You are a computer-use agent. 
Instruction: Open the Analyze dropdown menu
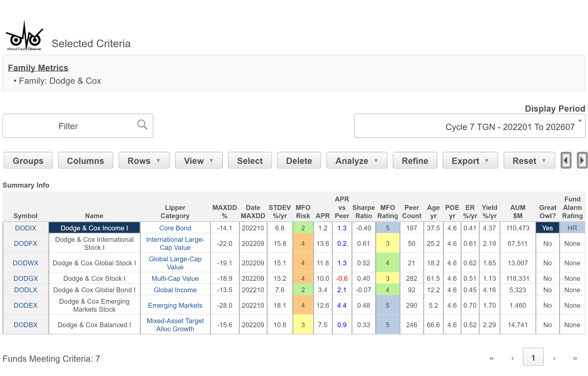pyautogui.click(x=357, y=160)
